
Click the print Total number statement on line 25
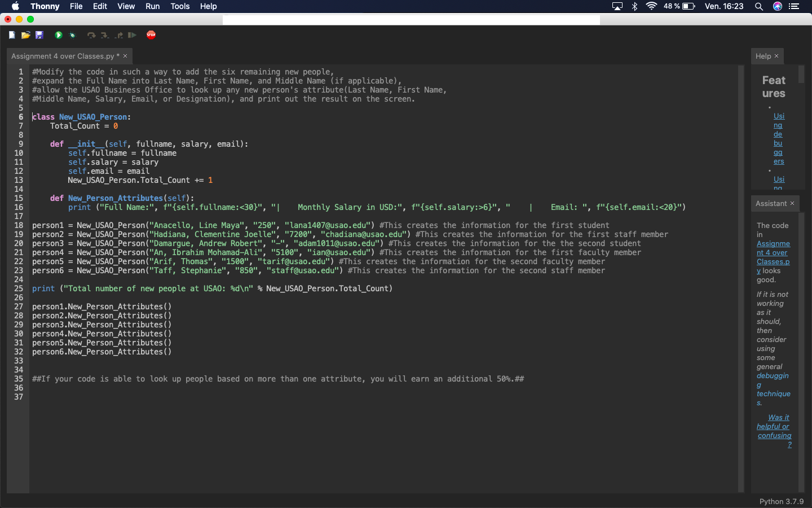pos(212,288)
